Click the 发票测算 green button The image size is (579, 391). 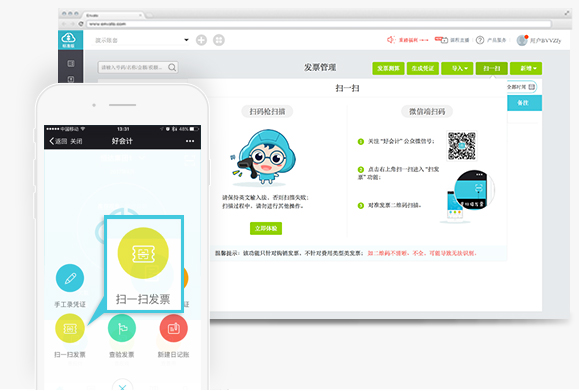[388, 68]
